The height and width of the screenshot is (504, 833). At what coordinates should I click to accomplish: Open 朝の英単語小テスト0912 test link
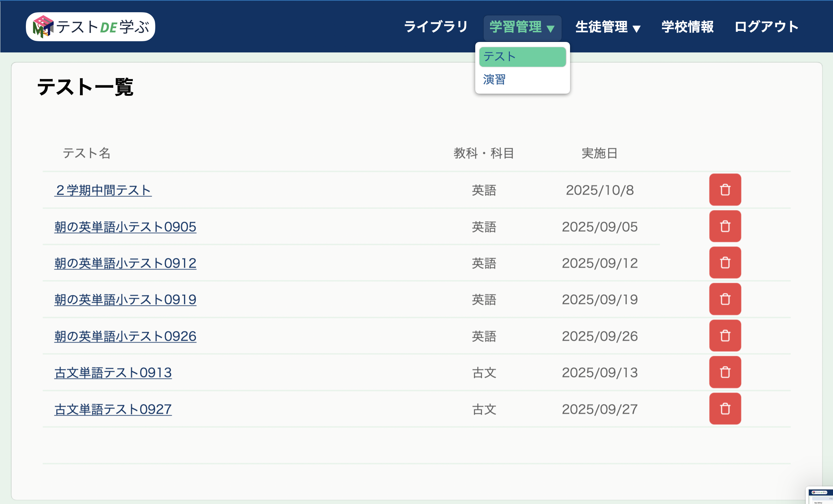(125, 263)
